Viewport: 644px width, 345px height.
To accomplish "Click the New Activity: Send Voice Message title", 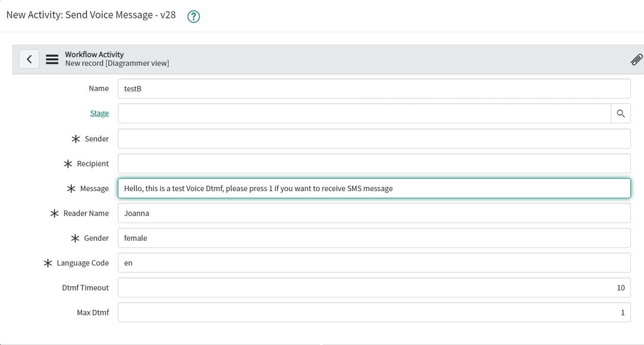I will tap(89, 15).
